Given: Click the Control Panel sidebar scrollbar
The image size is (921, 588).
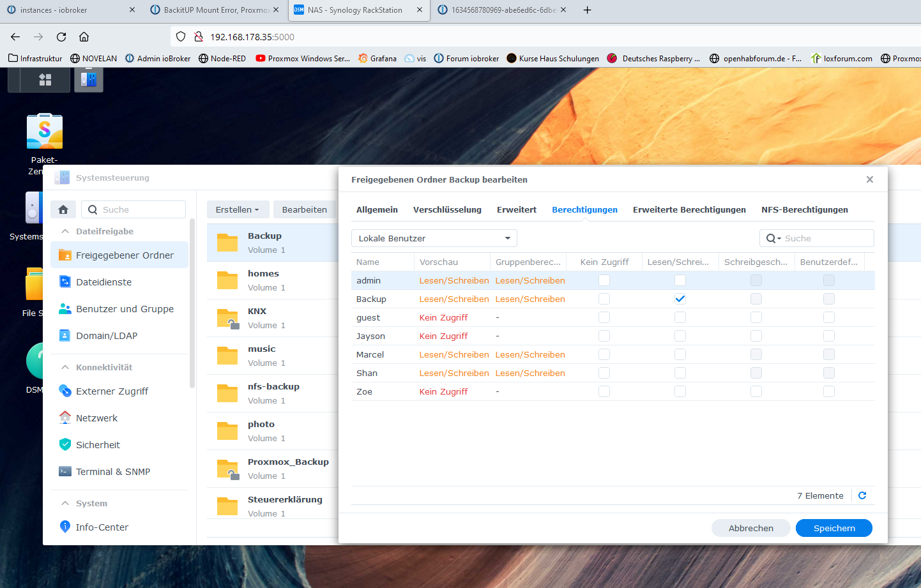Looking at the screenshot, I should click(192, 303).
